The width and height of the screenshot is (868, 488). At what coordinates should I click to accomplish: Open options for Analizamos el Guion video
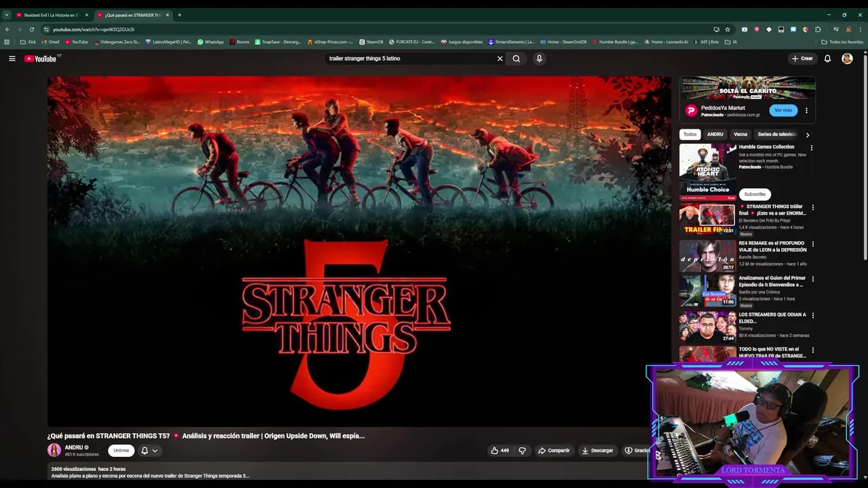(x=813, y=279)
